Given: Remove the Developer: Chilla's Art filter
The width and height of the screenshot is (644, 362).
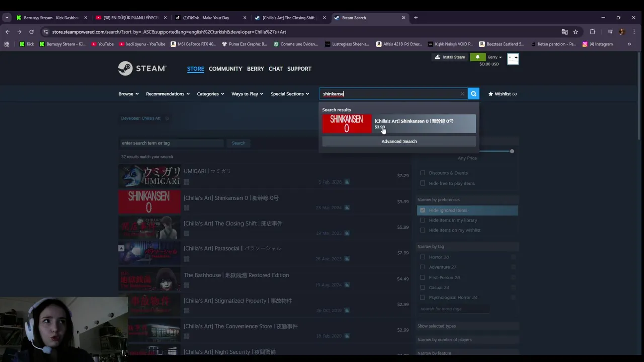Looking at the screenshot, I should pyautogui.click(x=167, y=118).
